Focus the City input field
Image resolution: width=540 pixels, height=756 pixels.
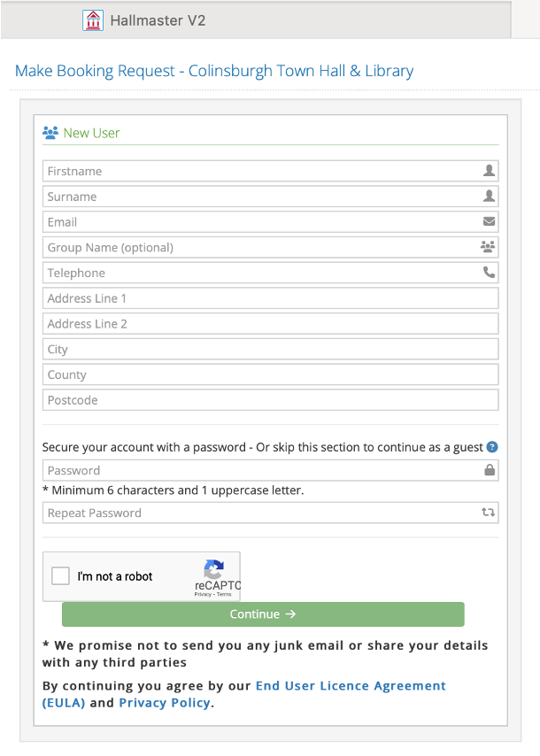click(271, 349)
